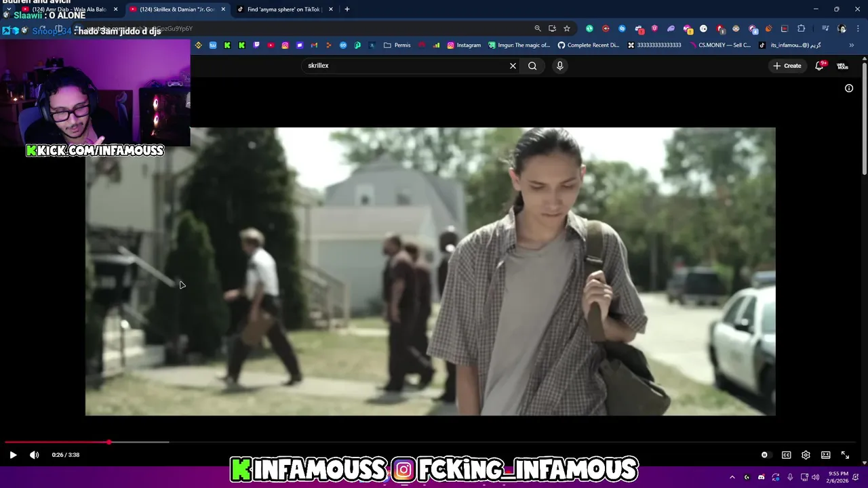This screenshot has height=488, width=868.
Task: Click the taskbar microphone tray icon
Action: (790, 477)
